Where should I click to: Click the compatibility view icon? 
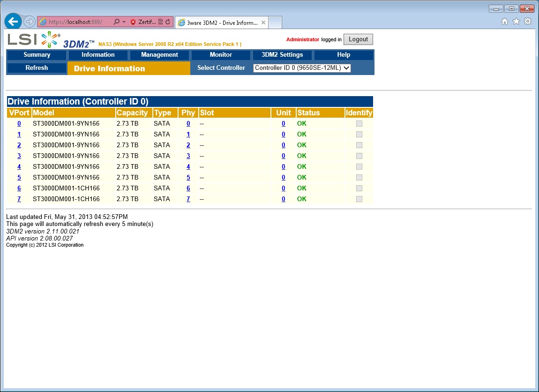(161, 22)
